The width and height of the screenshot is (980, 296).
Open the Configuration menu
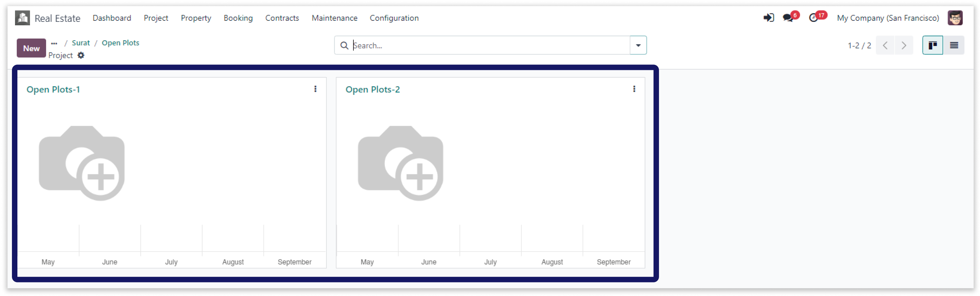[x=394, y=18]
